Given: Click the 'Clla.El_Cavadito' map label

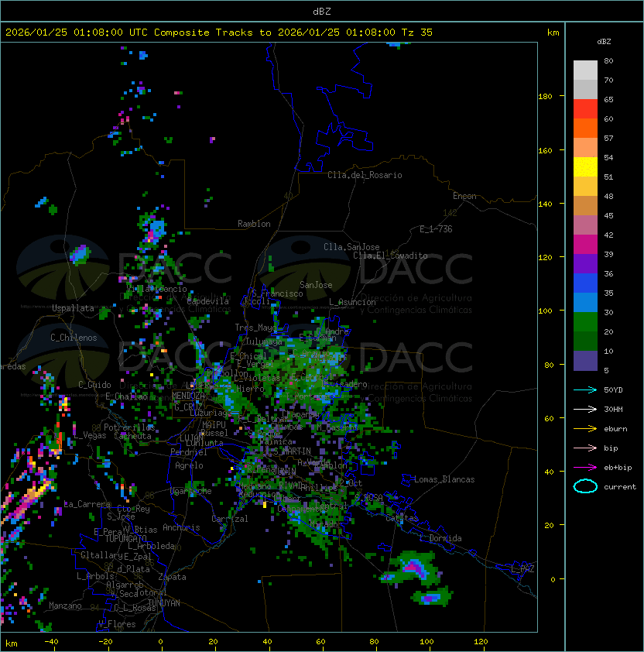Looking at the screenshot, I should pyautogui.click(x=390, y=256).
